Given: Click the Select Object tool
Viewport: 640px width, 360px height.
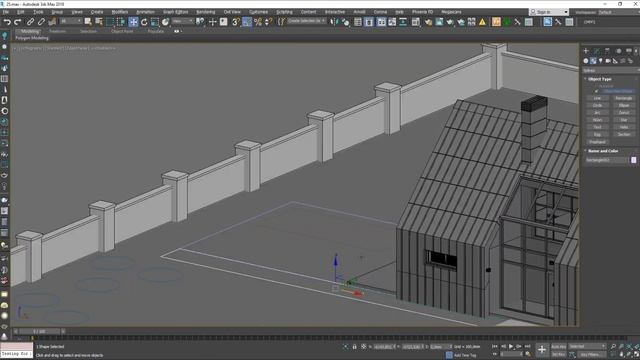Looking at the screenshot, I should (x=88, y=22).
